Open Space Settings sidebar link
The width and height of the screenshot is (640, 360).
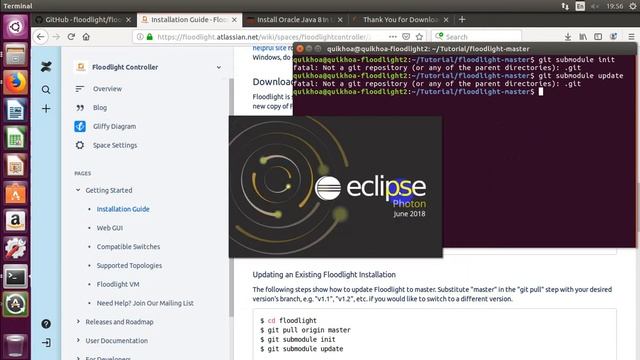tap(115, 145)
